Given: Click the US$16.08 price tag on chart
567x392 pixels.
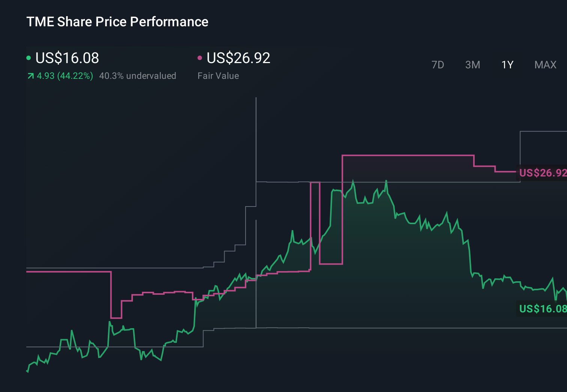Looking at the screenshot, I should pyautogui.click(x=542, y=309).
